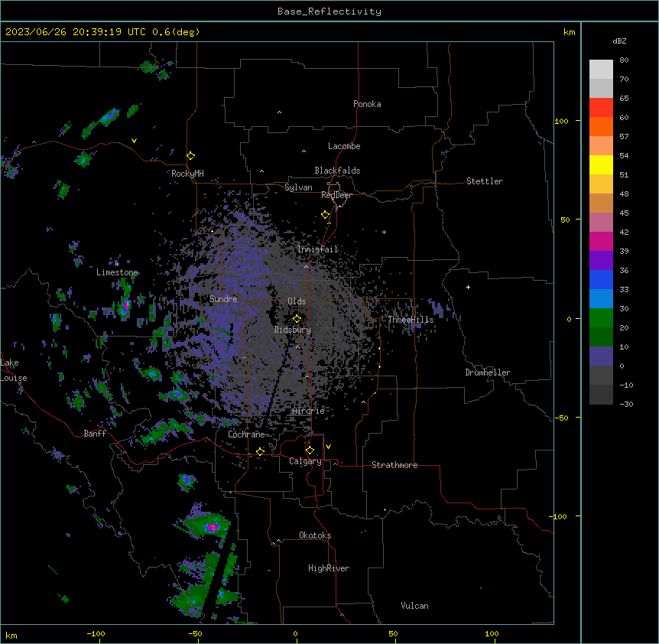Viewport: 659px width, 644px height.
Task: Click the Limestone label
Action: 117,272
